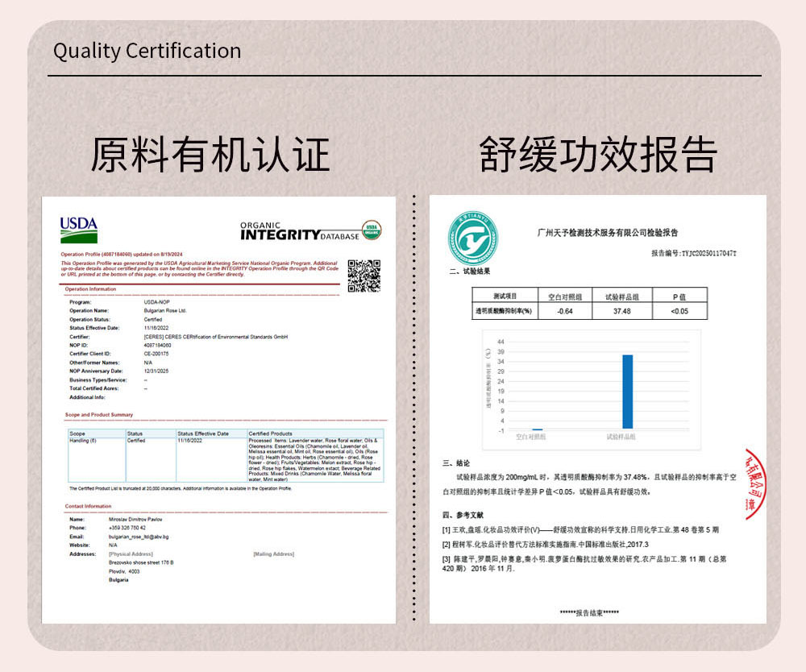Click the 'P 值' table header cell
The width and height of the screenshot is (806, 672).
click(x=679, y=297)
